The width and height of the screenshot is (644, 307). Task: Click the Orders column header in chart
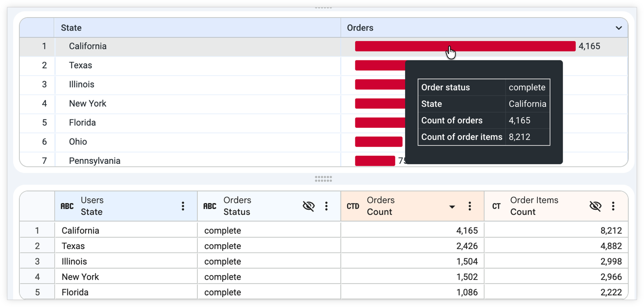(484, 28)
